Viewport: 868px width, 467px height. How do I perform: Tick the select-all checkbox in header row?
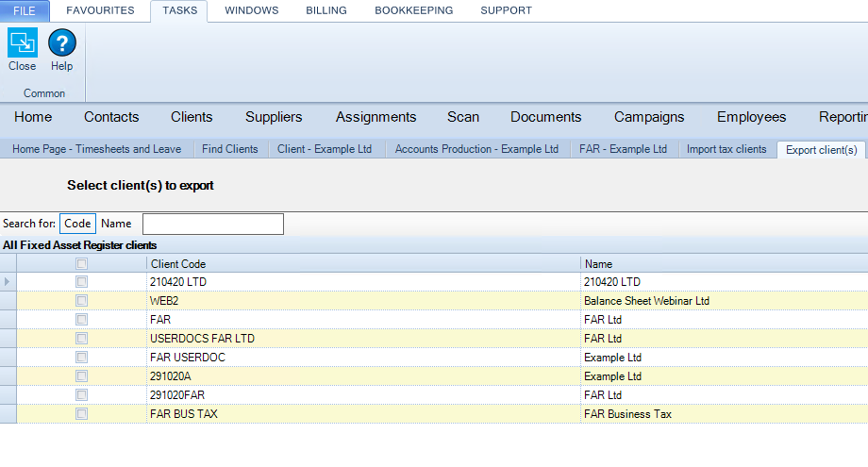pos(81,264)
